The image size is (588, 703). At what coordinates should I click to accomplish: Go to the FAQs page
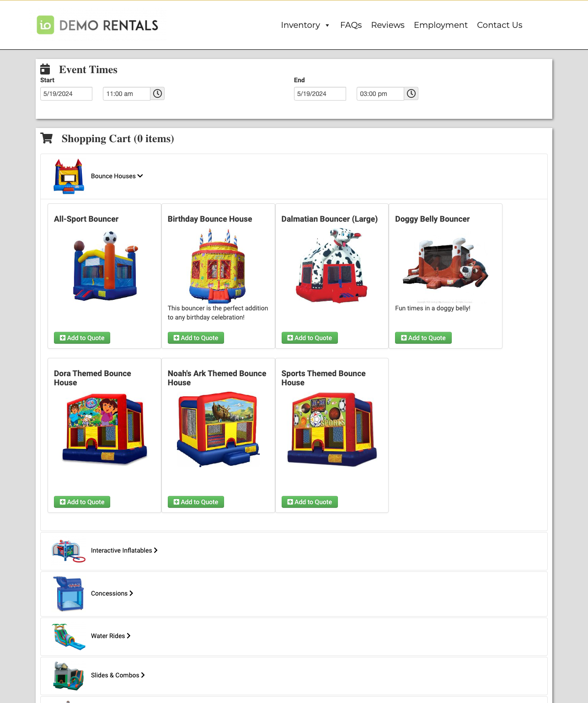pyautogui.click(x=351, y=25)
